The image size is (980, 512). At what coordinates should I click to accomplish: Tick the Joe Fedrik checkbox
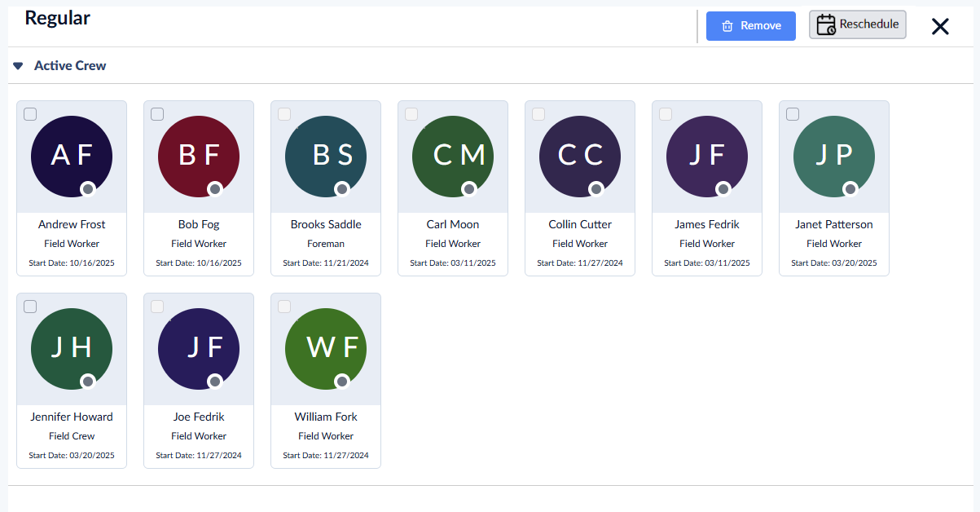(x=157, y=307)
